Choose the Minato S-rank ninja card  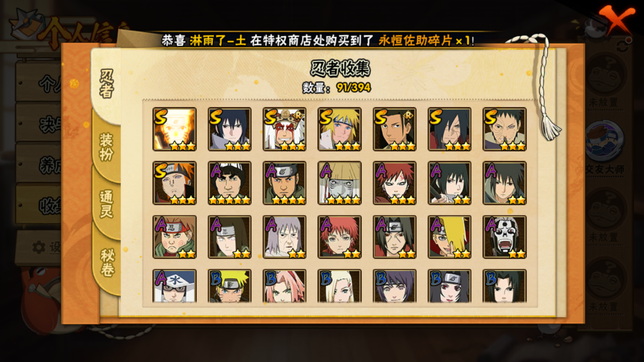click(339, 129)
